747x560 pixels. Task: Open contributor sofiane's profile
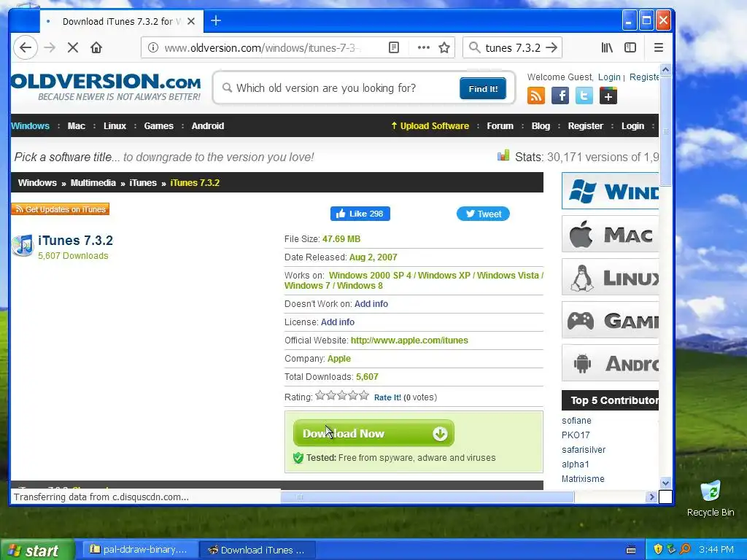pyautogui.click(x=576, y=421)
